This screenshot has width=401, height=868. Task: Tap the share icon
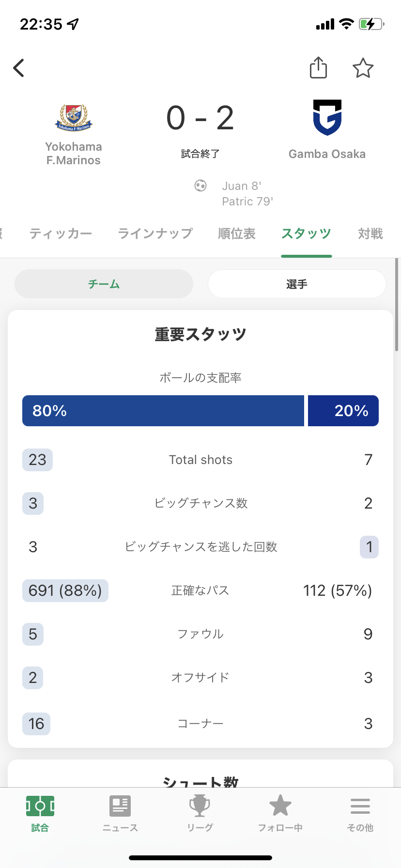tap(318, 68)
